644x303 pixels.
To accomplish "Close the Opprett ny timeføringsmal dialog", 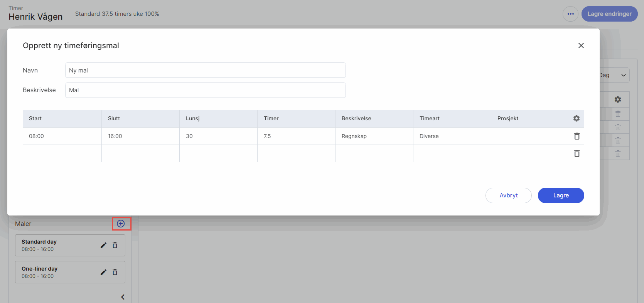I will (581, 45).
